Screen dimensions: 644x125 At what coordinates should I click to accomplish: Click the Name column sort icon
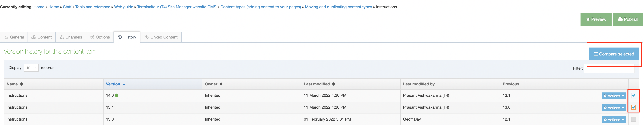click(x=22, y=84)
